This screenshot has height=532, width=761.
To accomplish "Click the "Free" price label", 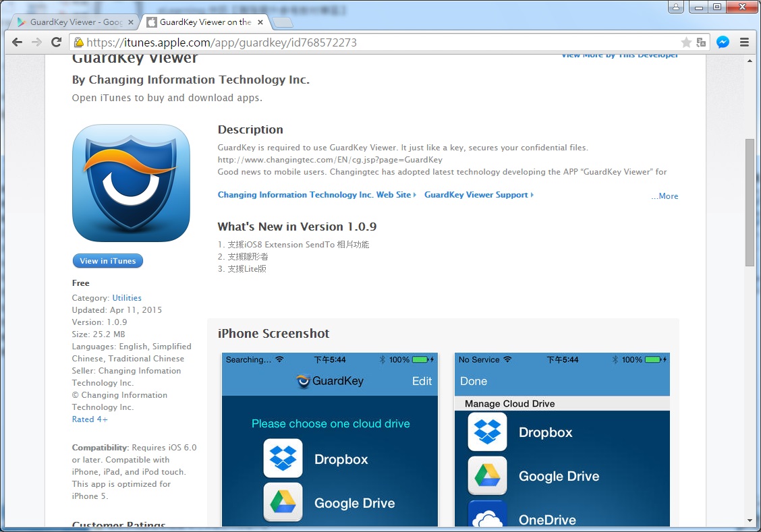I will 80,283.
